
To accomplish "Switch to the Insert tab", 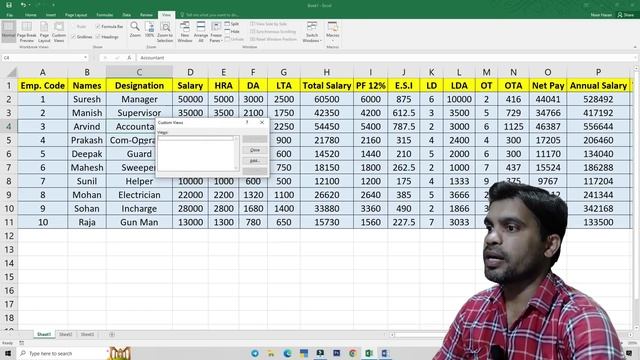I will (51, 15).
